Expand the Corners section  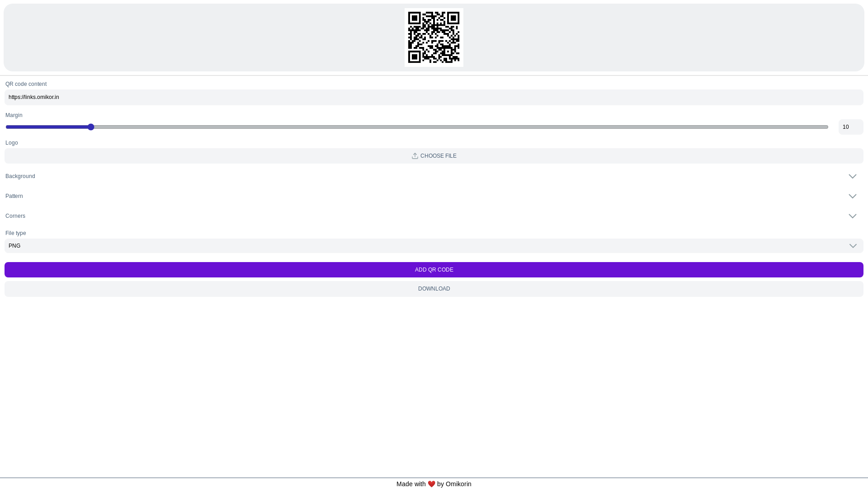pyautogui.click(x=434, y=216)
